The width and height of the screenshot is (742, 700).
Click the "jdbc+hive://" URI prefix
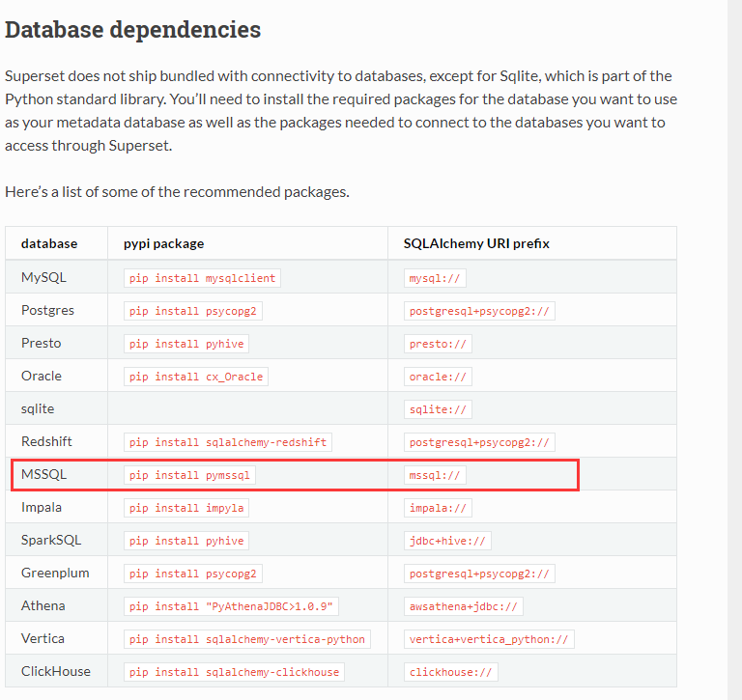[447, 541]
